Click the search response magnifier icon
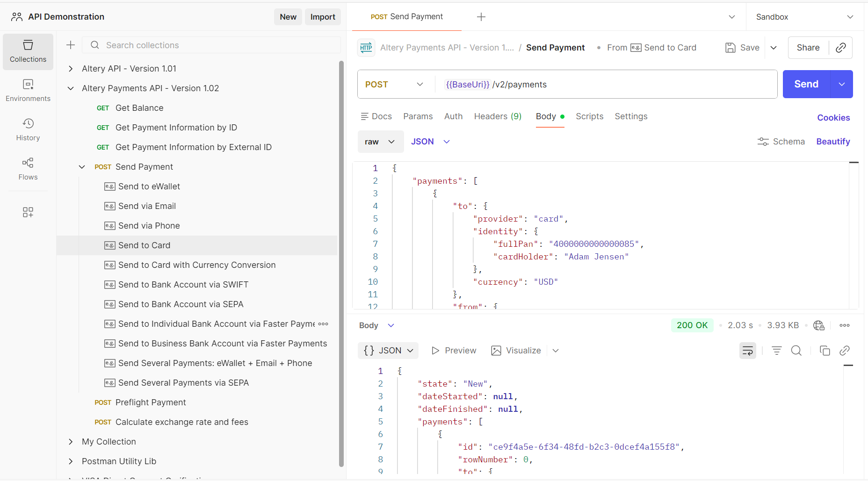This screenshot has width=868, height=481. pyautogui.click(x=796, y=351)
